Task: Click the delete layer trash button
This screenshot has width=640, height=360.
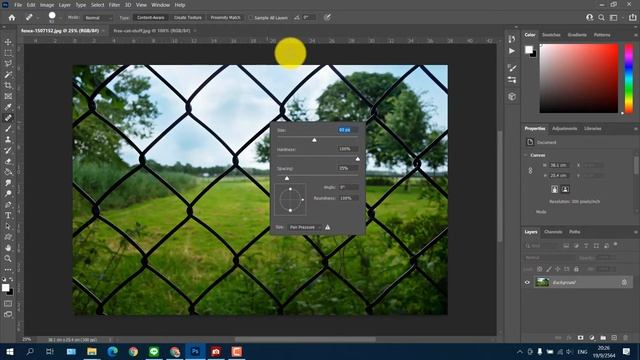Action: point(626,338)
